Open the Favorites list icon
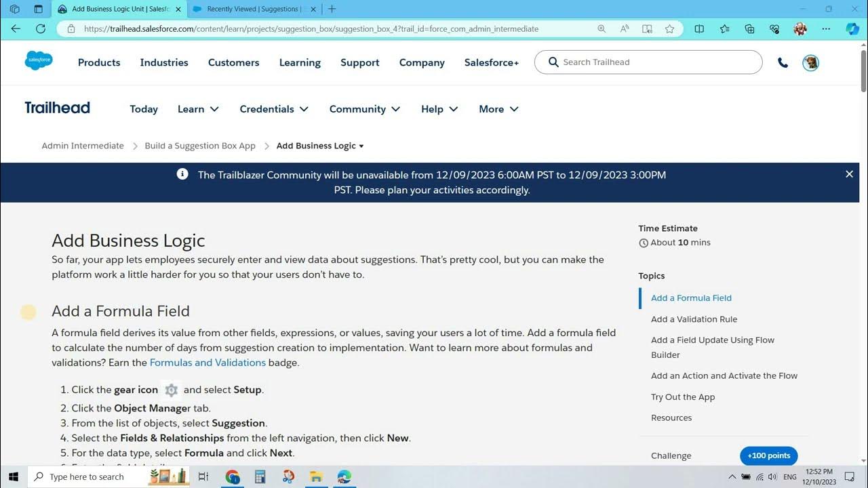This screenshot has height=488, width=868. click(724, 28)
